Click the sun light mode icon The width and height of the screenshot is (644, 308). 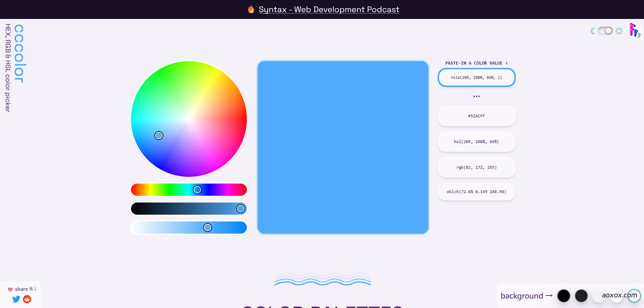[619, 31]
